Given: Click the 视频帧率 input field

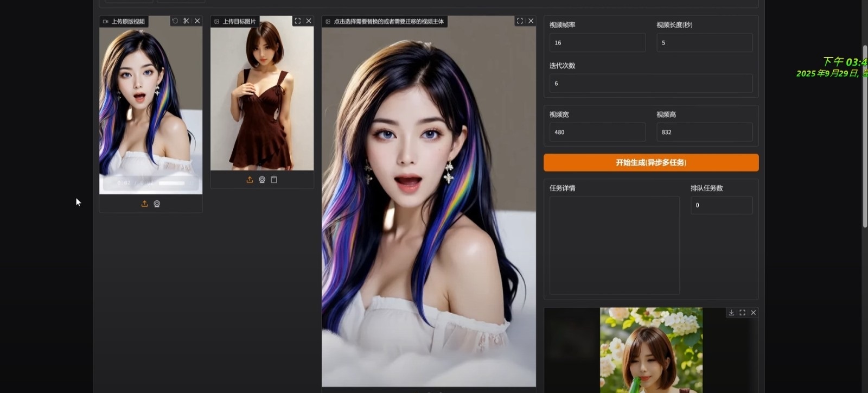Looking at the screenshot, I should click(597, 42).
